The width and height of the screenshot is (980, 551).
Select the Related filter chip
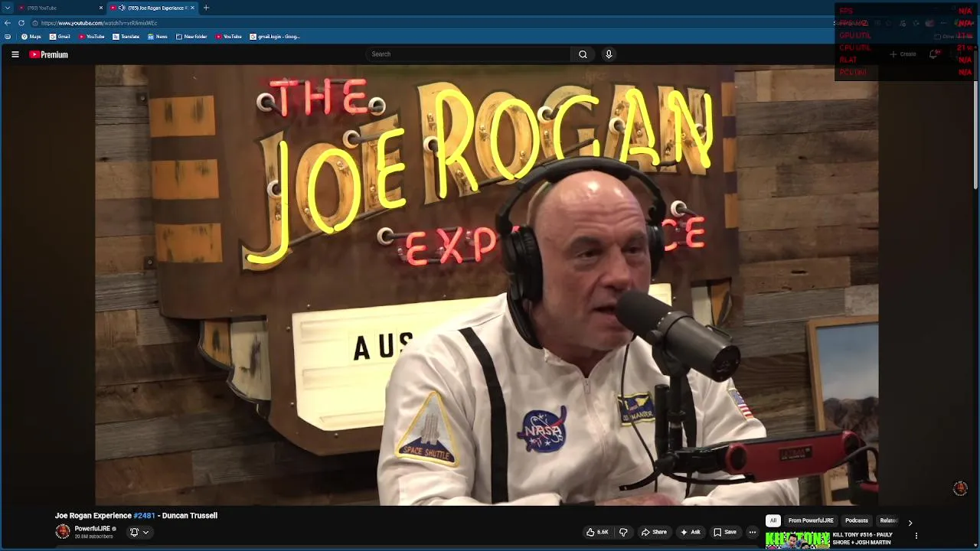pos(889,520)
